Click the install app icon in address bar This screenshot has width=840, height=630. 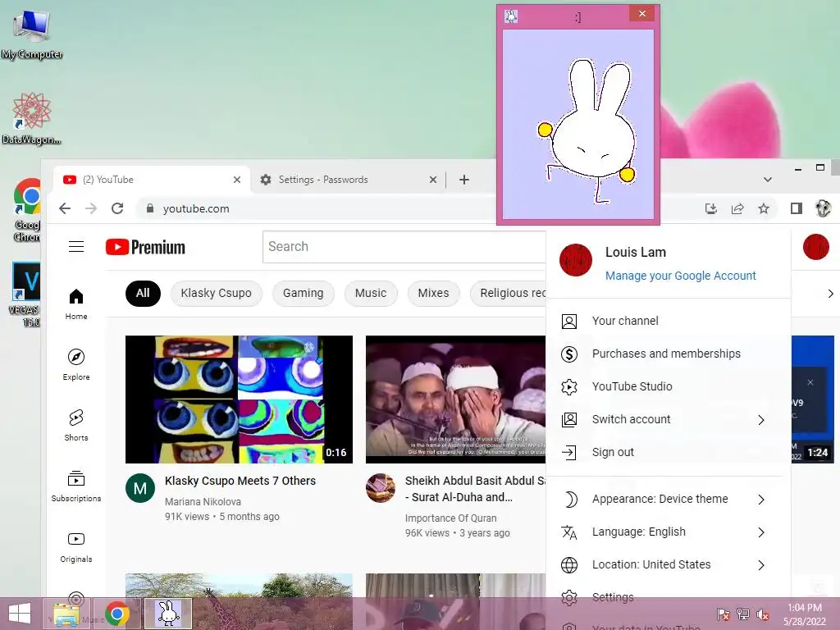click(711, 208)
